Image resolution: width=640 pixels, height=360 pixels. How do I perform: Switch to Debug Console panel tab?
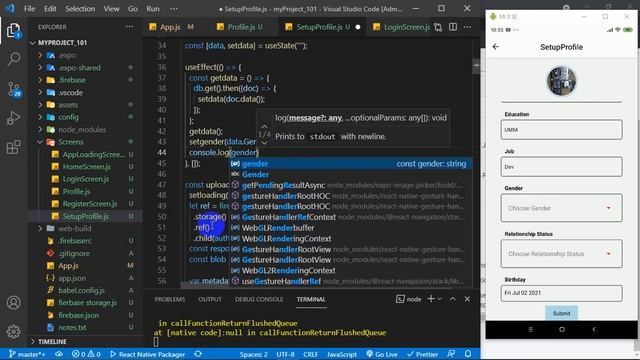click(x=259, y=299)
